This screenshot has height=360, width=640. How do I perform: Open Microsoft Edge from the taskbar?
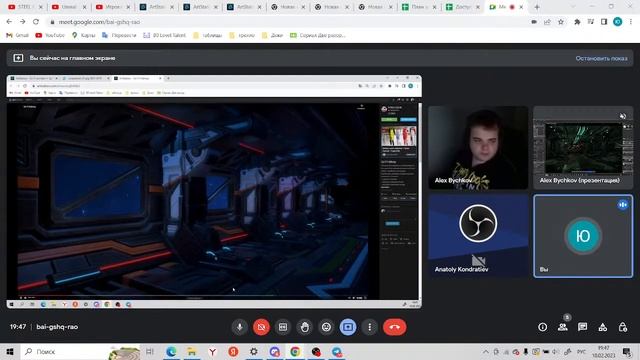[171, 351]
